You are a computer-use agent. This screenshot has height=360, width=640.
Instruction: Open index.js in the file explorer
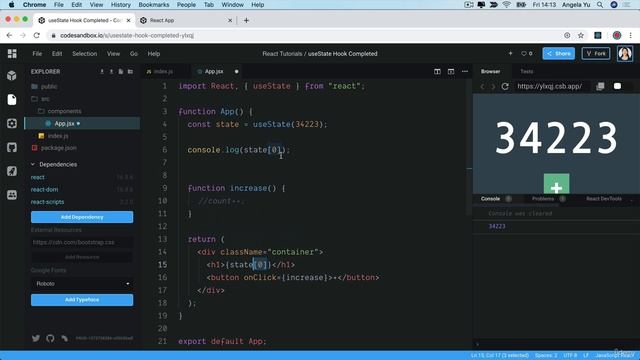tap(58, 136)
